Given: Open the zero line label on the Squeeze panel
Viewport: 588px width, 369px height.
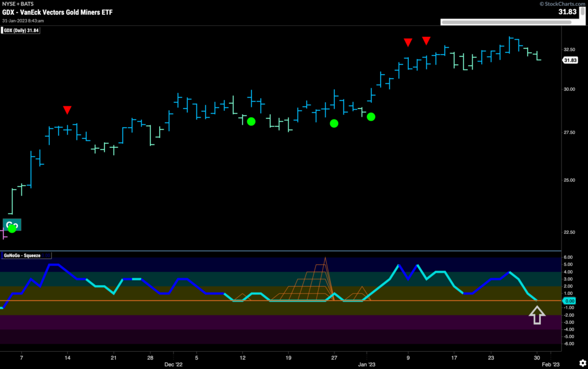Looking at the screenshot, I should pyautogui.click(x=570, y=301).
